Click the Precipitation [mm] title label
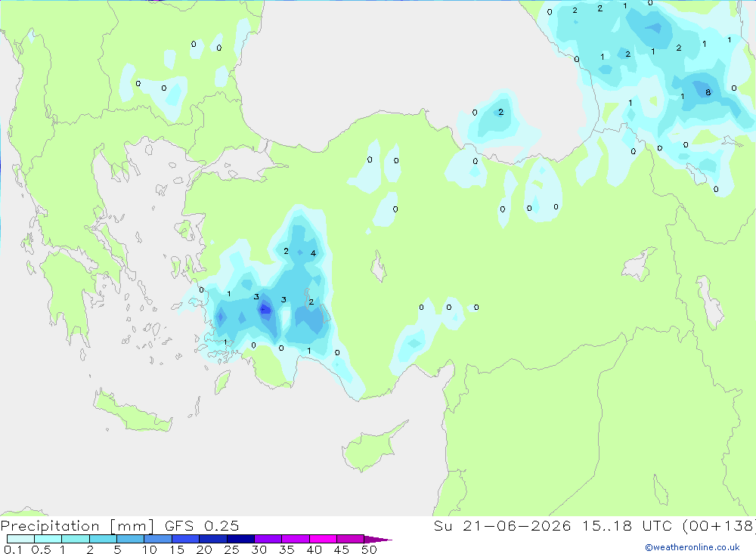Image resolution: width=756 pixels, height=554 pixels. pyautogui.click(x=77, y=526)
